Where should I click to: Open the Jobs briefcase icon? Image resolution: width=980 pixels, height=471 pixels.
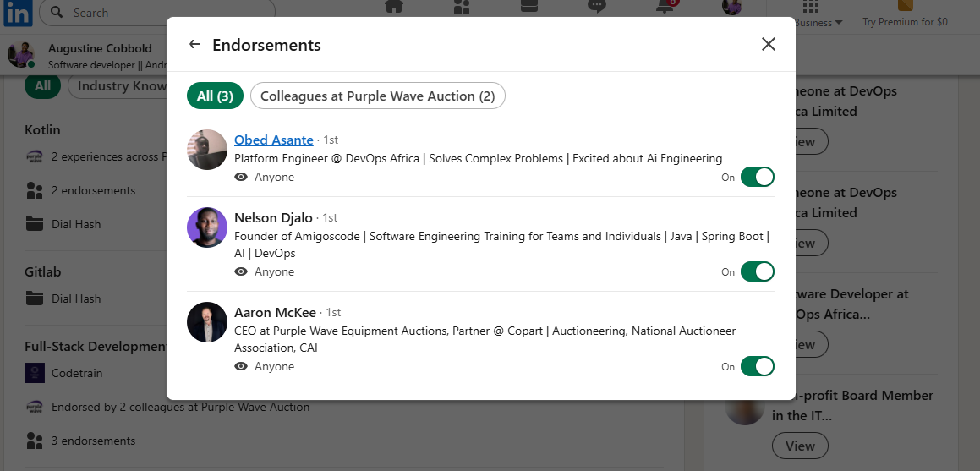(529, 6)
